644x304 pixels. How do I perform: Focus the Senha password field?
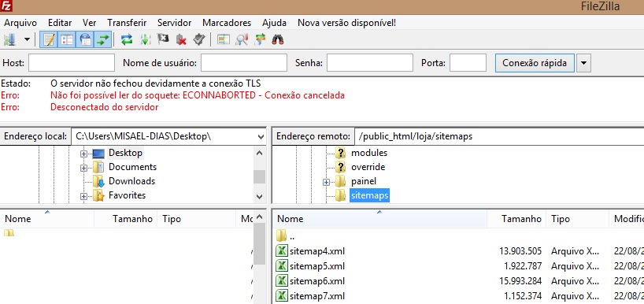[x=370, y=63]
